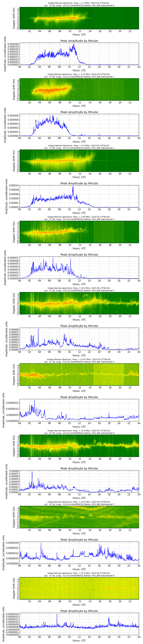The width and height of the screenshot is (143, 644).
Task: Select the 10.0 MHz Doppler spectrogram image
Action: 79,303
